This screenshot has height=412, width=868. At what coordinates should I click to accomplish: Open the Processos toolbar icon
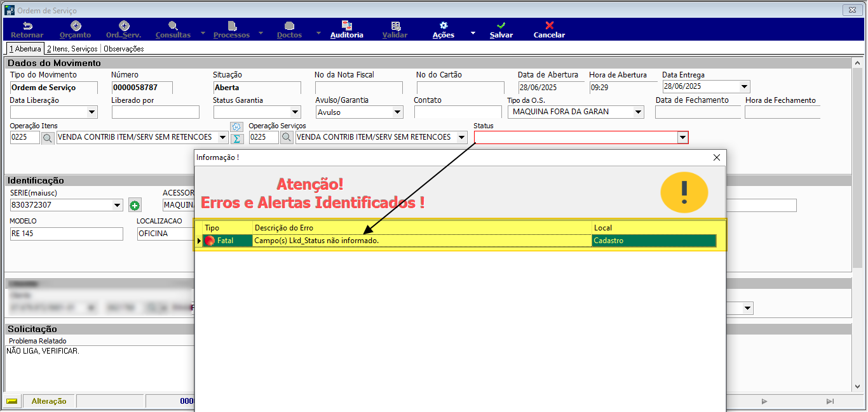[x=232, y=25]
